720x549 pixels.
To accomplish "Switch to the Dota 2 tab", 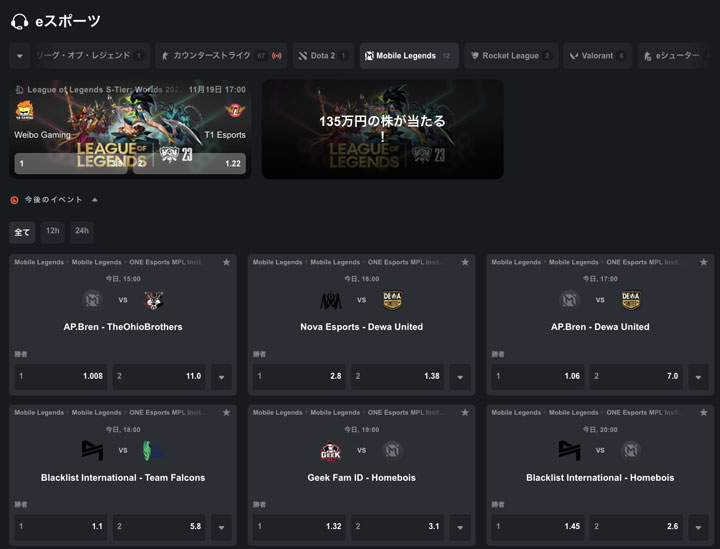I will point(323,56).
